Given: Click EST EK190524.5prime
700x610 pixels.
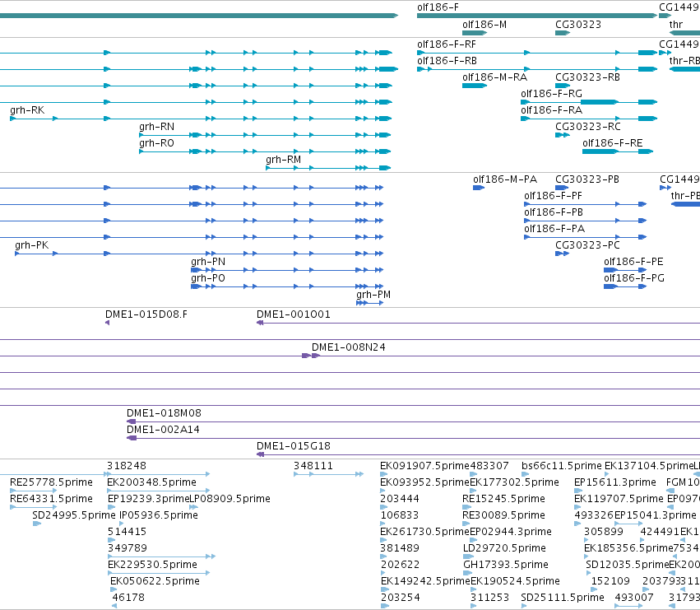Looking at the screenshot, I should pyautogui.click(x=515, y=581).
